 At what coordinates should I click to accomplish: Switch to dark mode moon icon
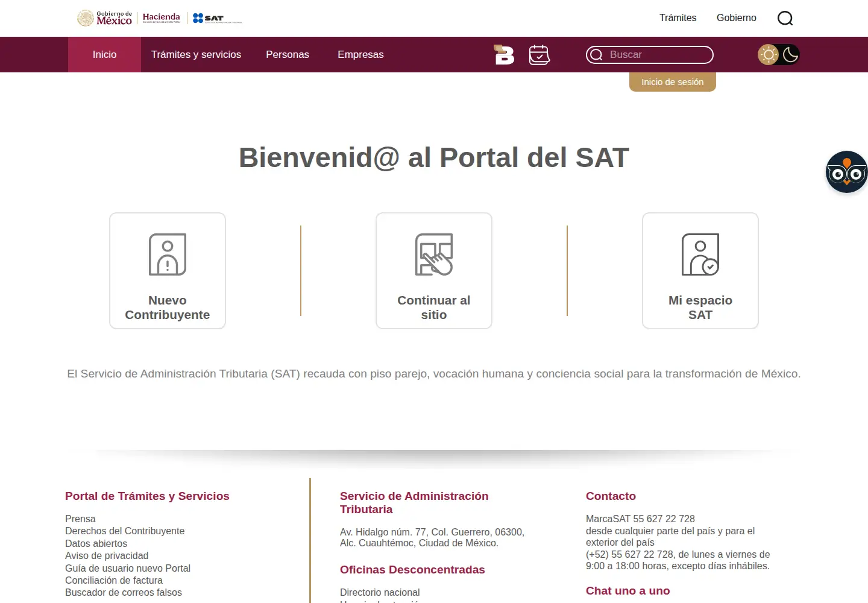(790, 55)
